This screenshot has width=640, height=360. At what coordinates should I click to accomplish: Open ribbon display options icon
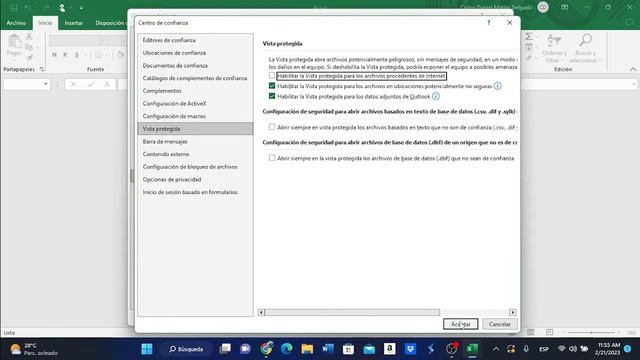(564, 7)
